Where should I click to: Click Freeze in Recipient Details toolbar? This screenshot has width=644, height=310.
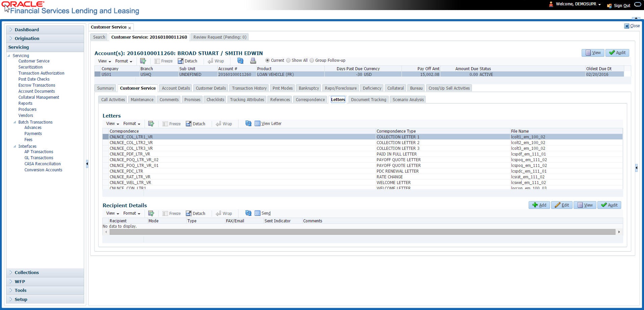click(x=171, y=213)
